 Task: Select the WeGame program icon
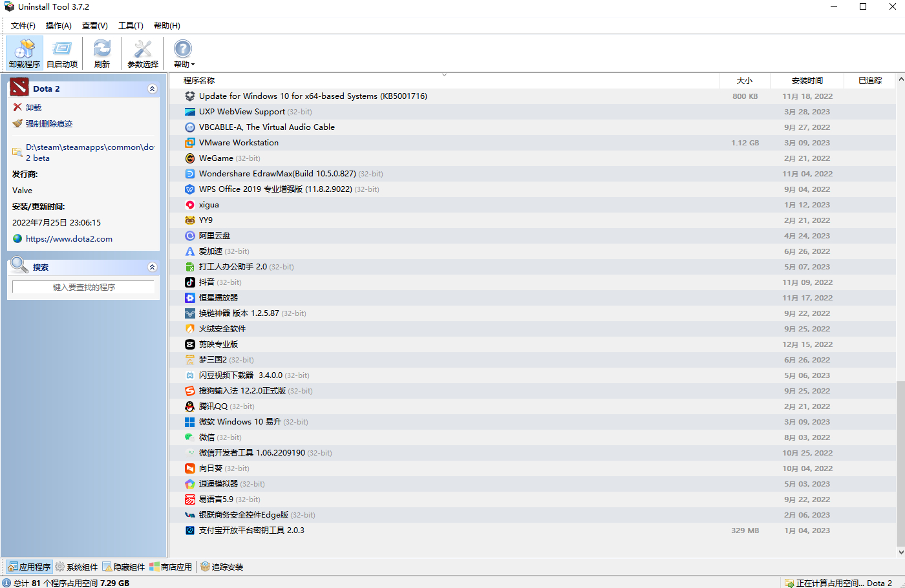pyautogui.click(x=190, y=158)
